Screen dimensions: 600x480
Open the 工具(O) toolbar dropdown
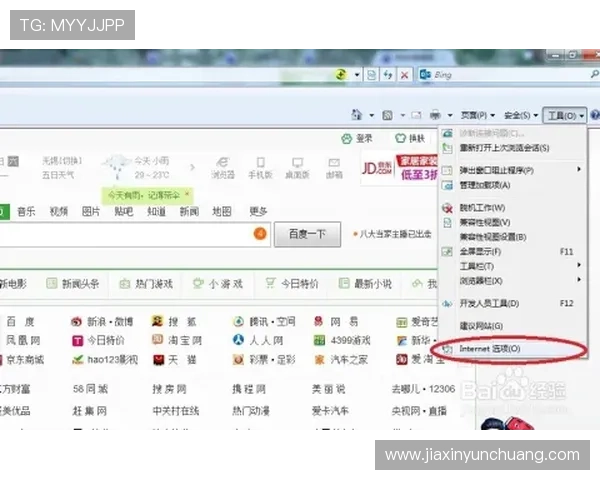tap(565, 115)
